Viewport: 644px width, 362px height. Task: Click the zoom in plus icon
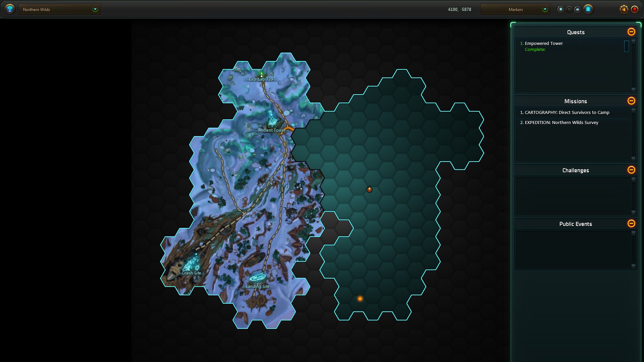pos(560,9)
